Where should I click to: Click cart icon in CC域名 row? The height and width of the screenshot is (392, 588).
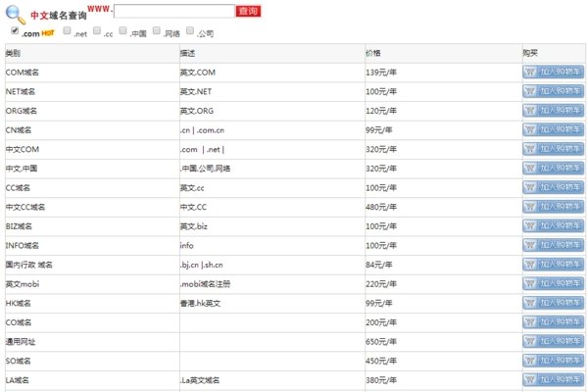tap(530, 187)
